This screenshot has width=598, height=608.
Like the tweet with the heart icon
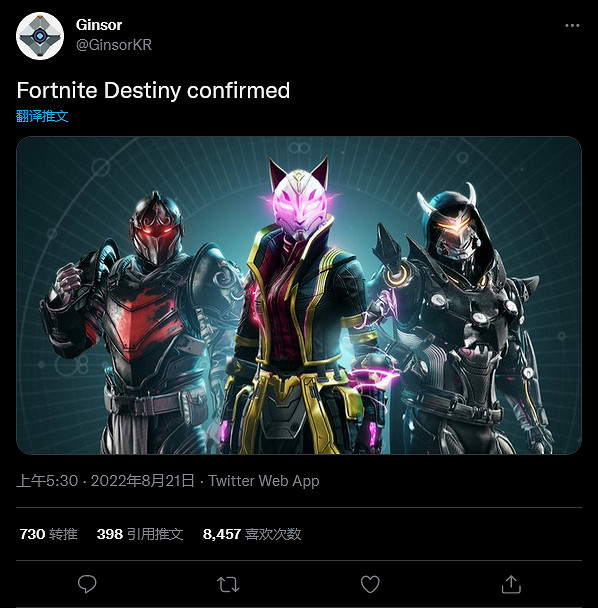(x=370, y=584)
